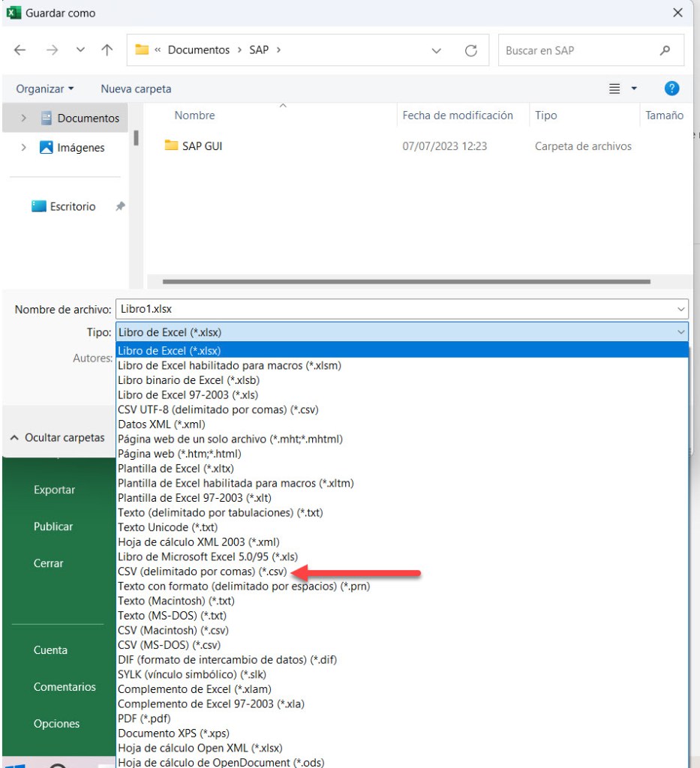Click the Up one level arrow icon

pos(107,50)
